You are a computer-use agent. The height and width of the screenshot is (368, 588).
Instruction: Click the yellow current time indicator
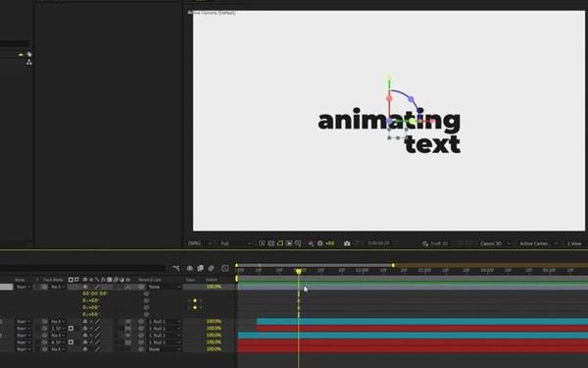(299, 271)
